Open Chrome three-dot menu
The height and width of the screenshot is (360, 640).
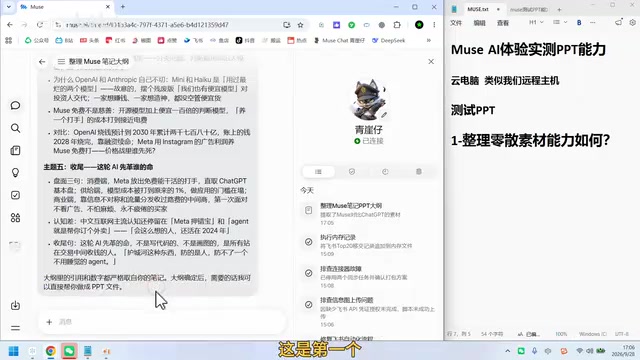(434, 25)
